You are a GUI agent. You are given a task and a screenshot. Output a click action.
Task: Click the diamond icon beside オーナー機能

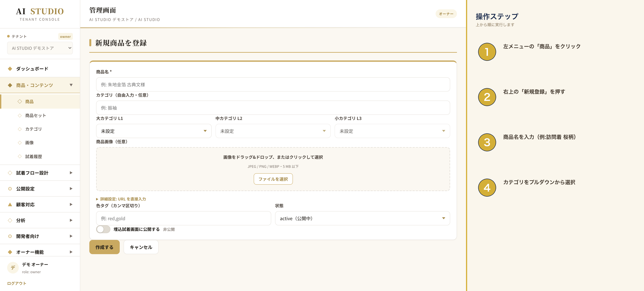[10, 252]
